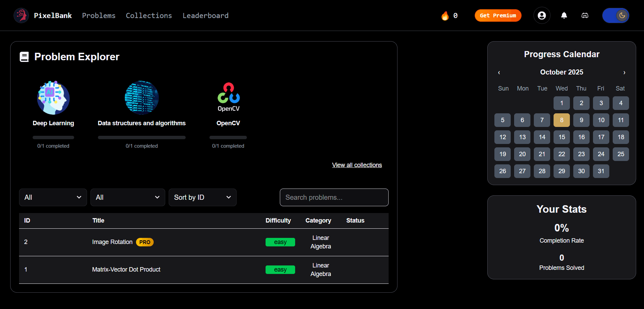Open the Sort by ID dropdown
Viewport: 644px width, 309px height.
[202, 197]
